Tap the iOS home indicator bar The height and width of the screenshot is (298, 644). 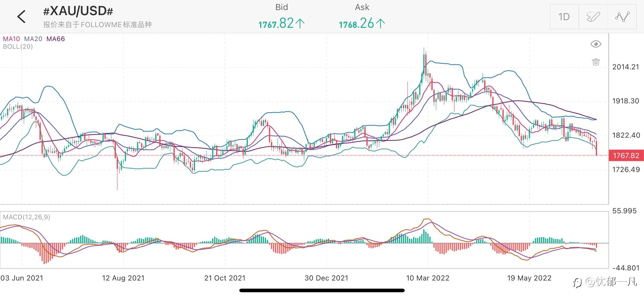point(322,291)
